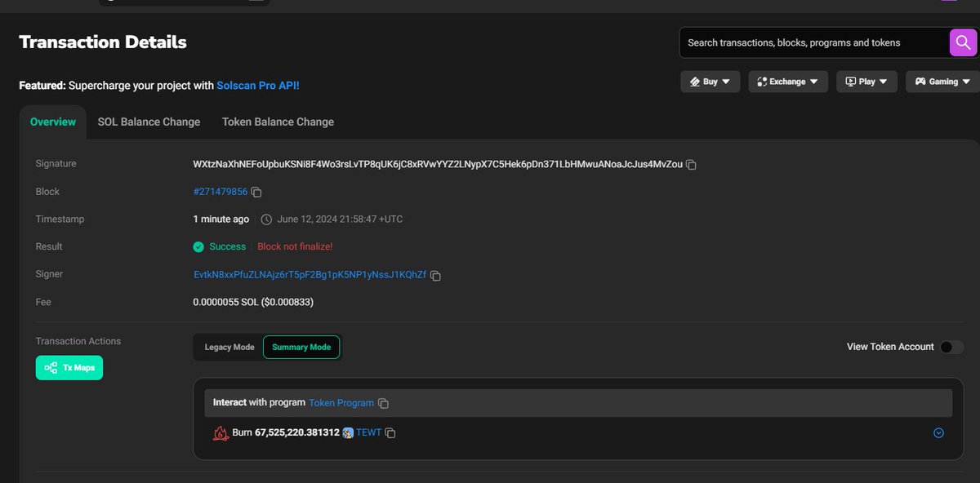Image resolution: width=980 pixels, height=483 pixels.
Task: Toggle the View Token Account switch
Action: (x=951, y=347)
